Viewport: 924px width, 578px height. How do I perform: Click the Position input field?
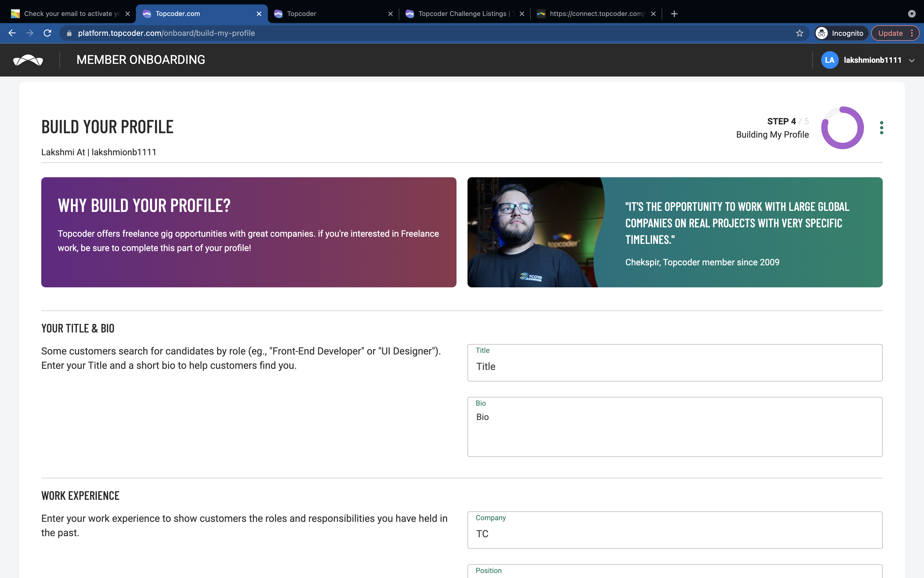pyautogui.click(x=675, y=571)
